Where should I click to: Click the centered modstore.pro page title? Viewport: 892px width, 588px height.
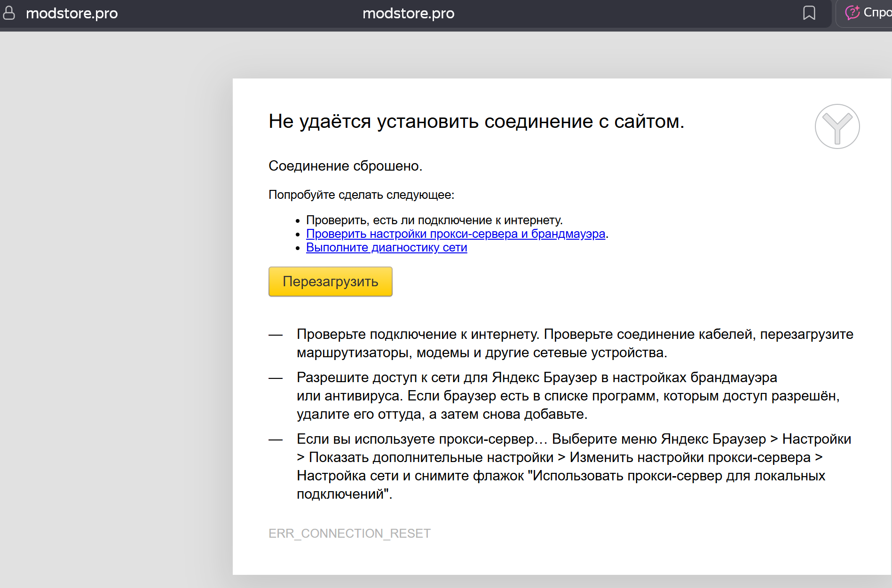coord(408,13)
